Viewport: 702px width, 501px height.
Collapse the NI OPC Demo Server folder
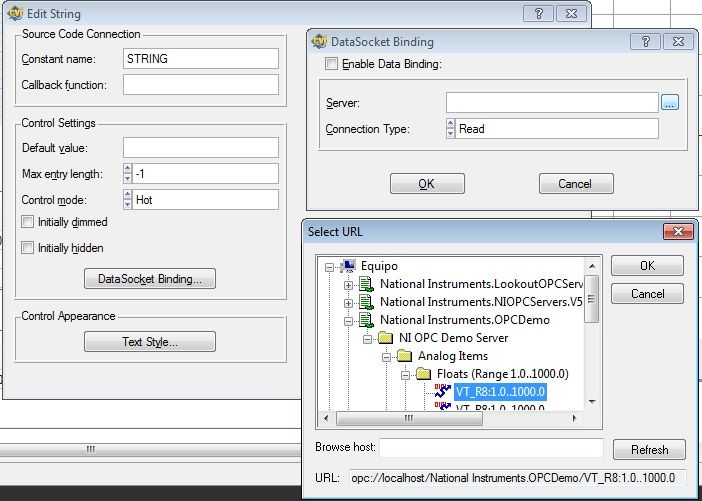[x=368, y=339]
